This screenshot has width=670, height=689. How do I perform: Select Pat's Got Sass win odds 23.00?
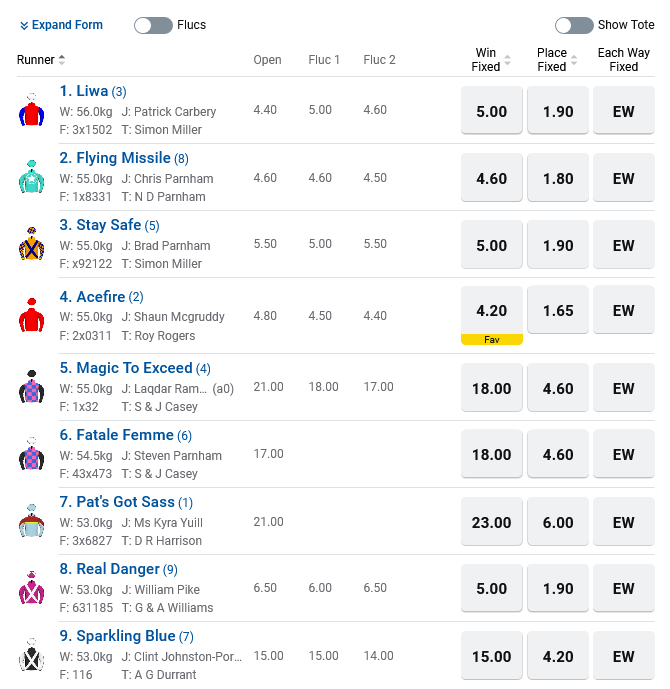(x=491, y=522)
